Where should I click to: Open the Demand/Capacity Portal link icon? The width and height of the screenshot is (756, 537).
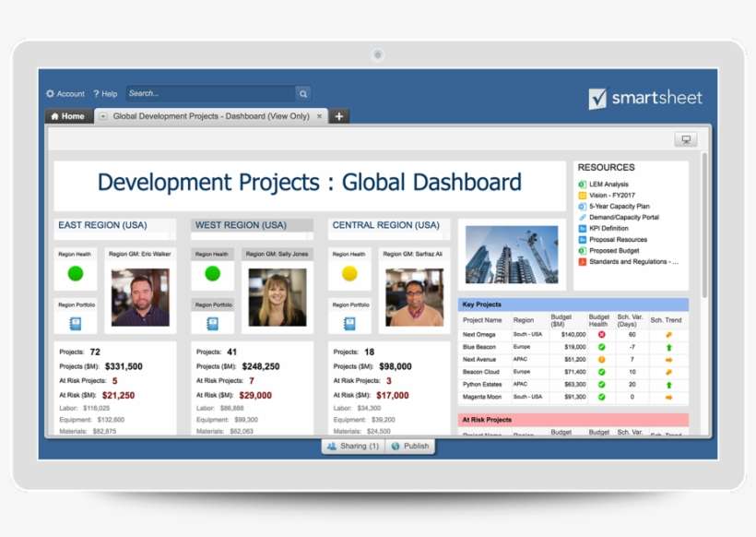pos(582,217)
